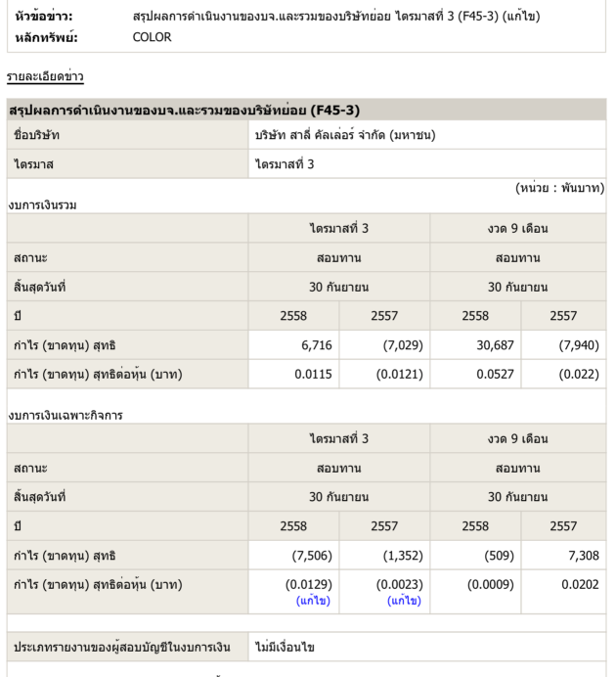The height and width of the screenshot is (677, 616).
Task: Select the auditor opinion ไม่มีเงื่อนไข
Action: 291,647
